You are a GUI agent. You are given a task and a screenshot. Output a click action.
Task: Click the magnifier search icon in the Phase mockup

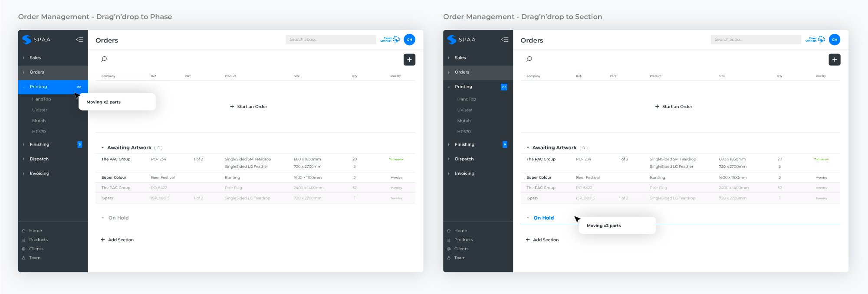[x=104, y=59]
